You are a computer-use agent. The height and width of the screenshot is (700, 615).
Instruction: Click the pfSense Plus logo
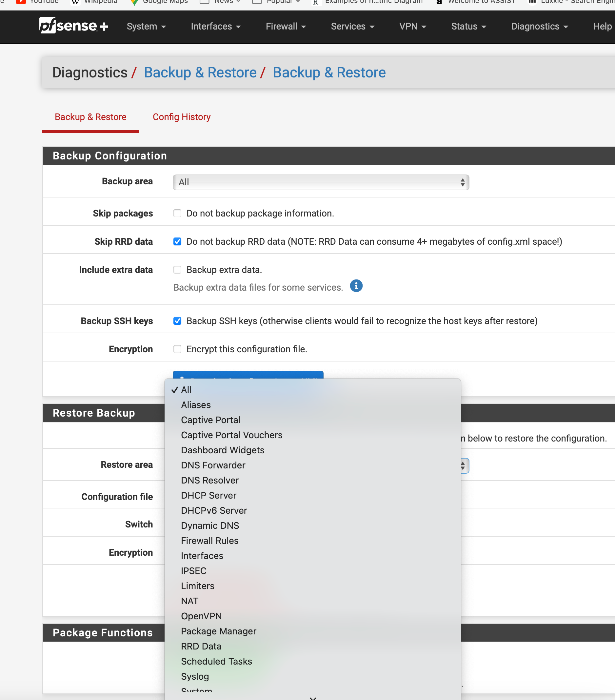click(73, 26)
